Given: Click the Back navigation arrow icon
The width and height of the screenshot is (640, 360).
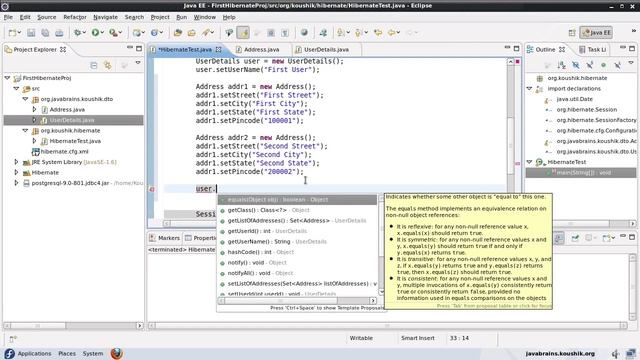Looking at the screenshot, I should 391,33.
